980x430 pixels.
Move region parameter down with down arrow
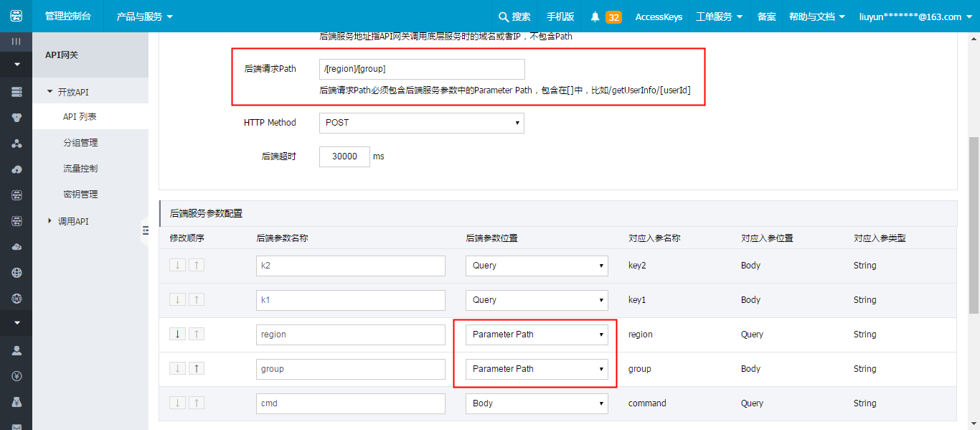click(177, 334)
